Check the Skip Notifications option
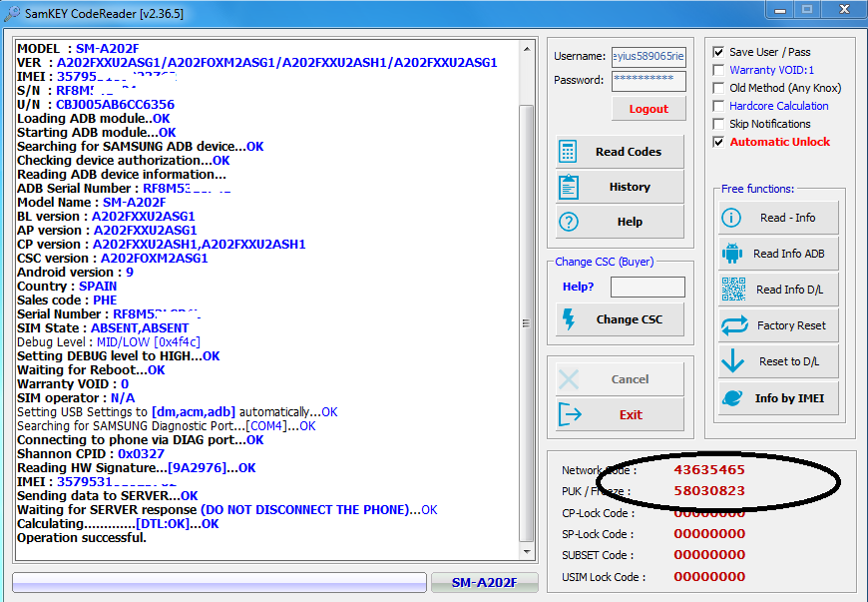868x602 pixels. [x=718, y=124]
